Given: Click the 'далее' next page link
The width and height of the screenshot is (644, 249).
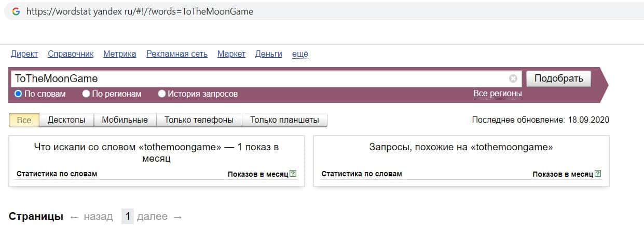Looking at the screenshot, I should pos(152,217).
